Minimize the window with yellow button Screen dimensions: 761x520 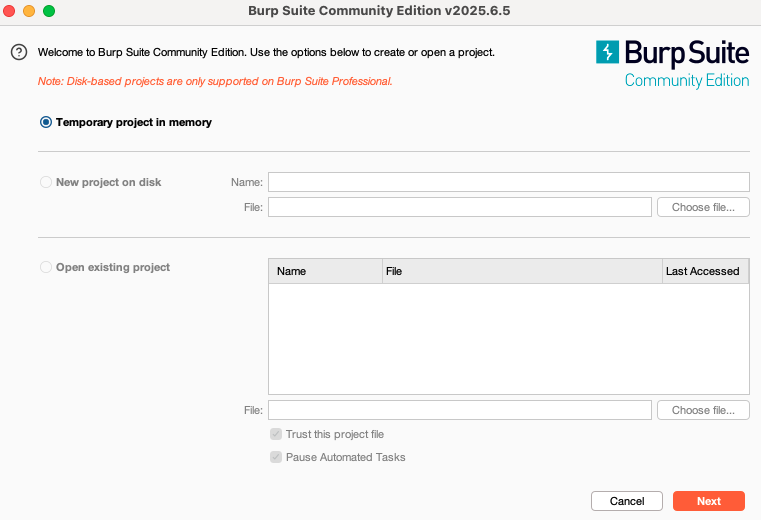coord(29,11)
